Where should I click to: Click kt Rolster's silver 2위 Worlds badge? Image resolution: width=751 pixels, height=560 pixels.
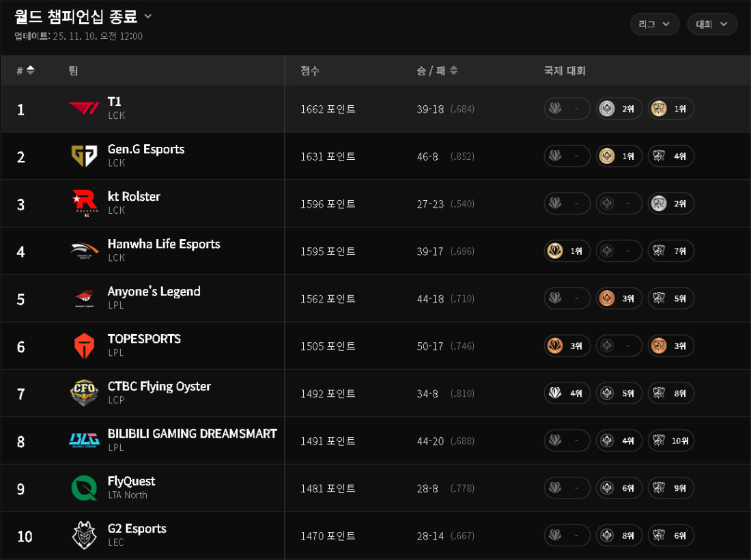(x=670, y=204)
